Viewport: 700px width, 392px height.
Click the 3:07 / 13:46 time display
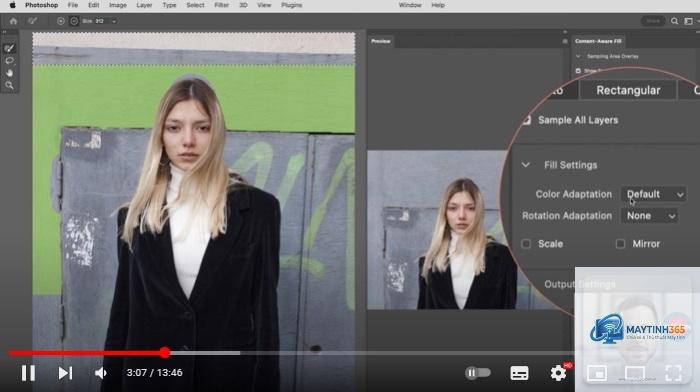click(154, 373)
